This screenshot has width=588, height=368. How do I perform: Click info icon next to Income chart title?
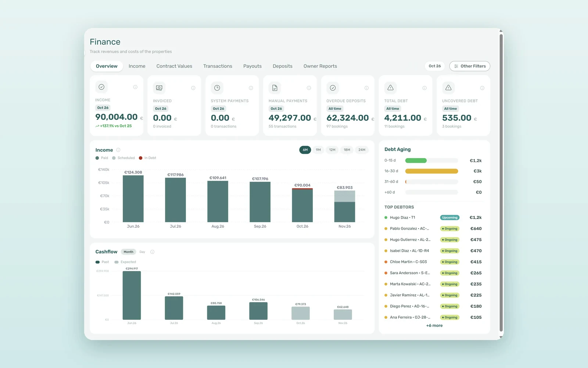click(x=118, y=150)
